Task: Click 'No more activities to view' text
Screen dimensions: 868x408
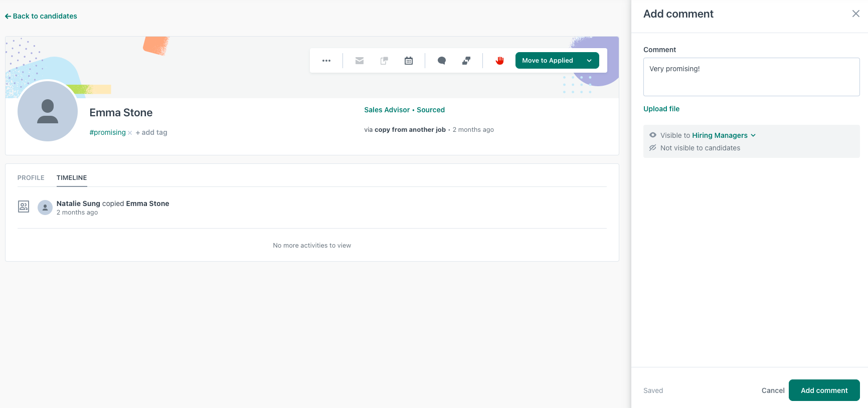Action: (x=312, y=246)
